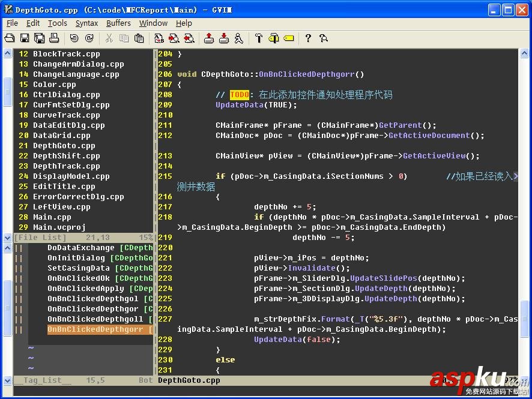Copy selection with the Copy toolbar icon
Image resolution: width=532 pixels, height=399 pixels.
coord(124,38)
